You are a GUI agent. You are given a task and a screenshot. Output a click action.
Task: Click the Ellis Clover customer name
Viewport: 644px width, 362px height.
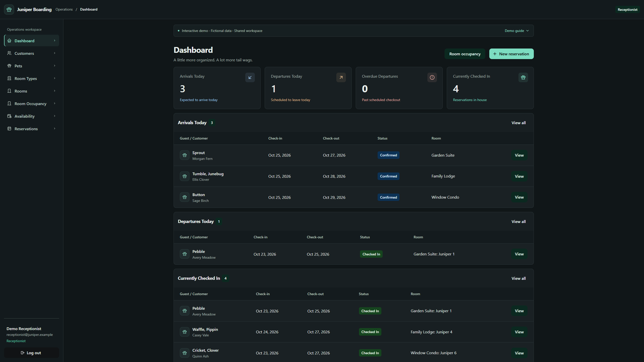click(x=200, y=179)
